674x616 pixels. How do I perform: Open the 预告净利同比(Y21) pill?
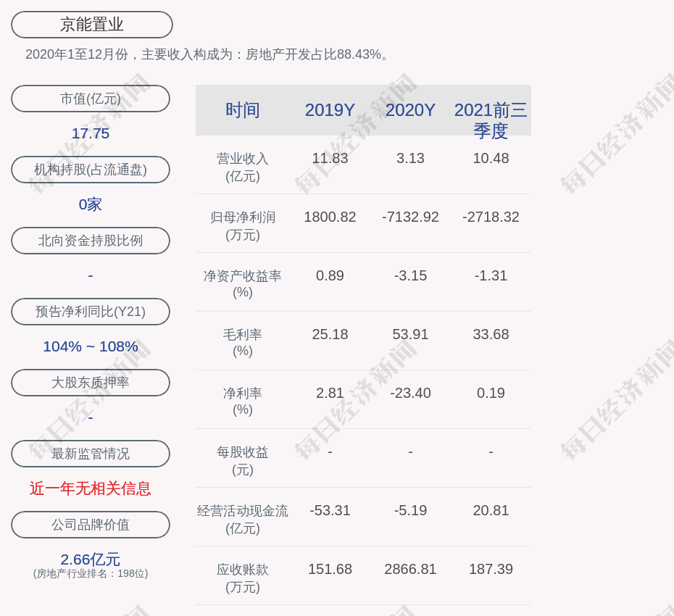[91, 312]
